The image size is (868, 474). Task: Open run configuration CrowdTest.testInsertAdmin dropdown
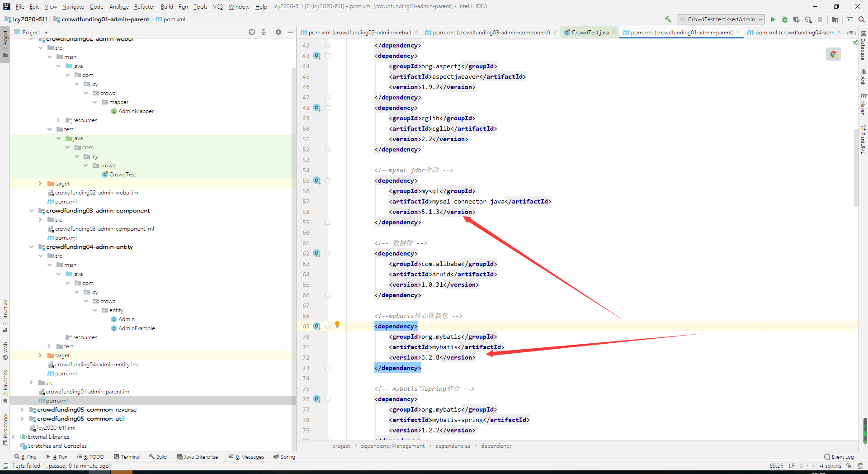[721, 19]
